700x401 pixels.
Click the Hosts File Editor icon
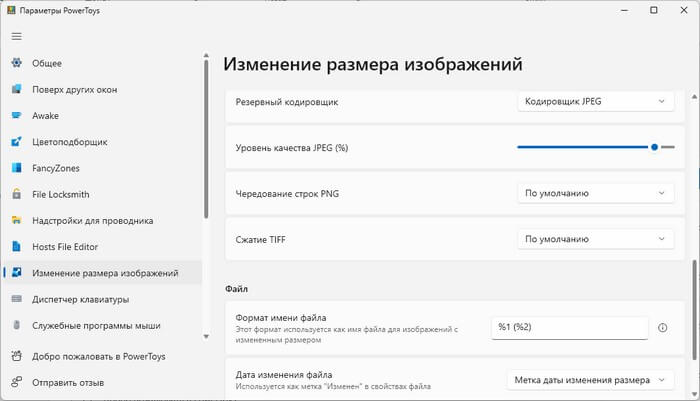click(x=17, y=246)
